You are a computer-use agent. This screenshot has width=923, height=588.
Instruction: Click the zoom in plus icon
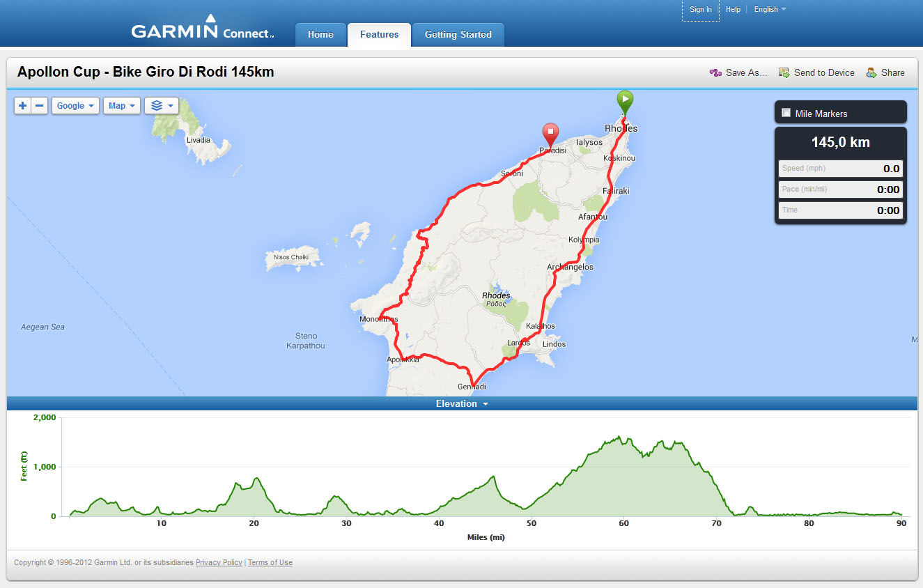23,106
